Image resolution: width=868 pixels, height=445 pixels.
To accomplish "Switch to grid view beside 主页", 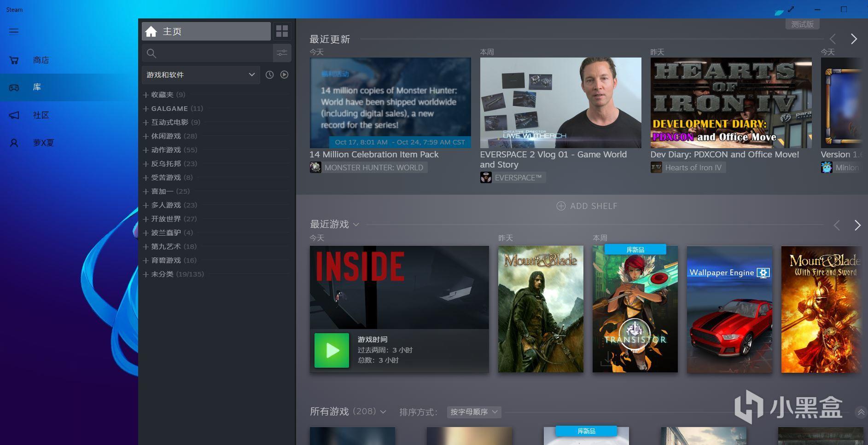I will point(282,31).
